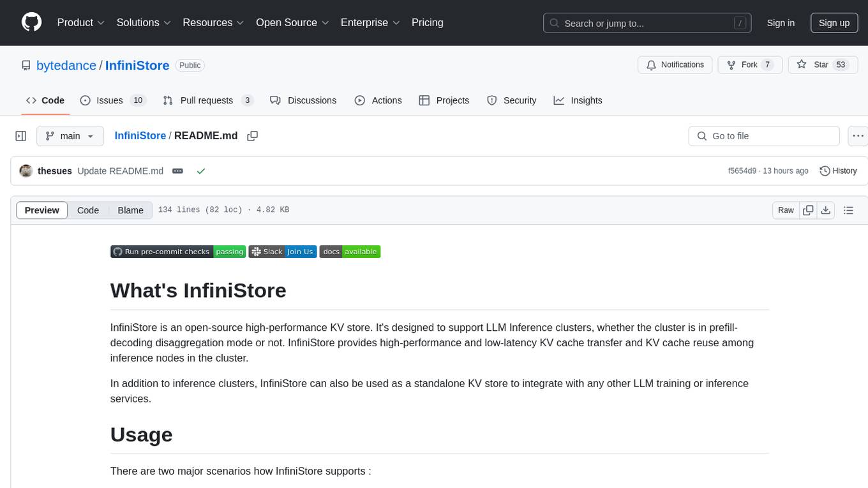Click the Pull requests count badge 3
Image resolution: width=868 pixels, height=488 pixels.
(248, 100)
